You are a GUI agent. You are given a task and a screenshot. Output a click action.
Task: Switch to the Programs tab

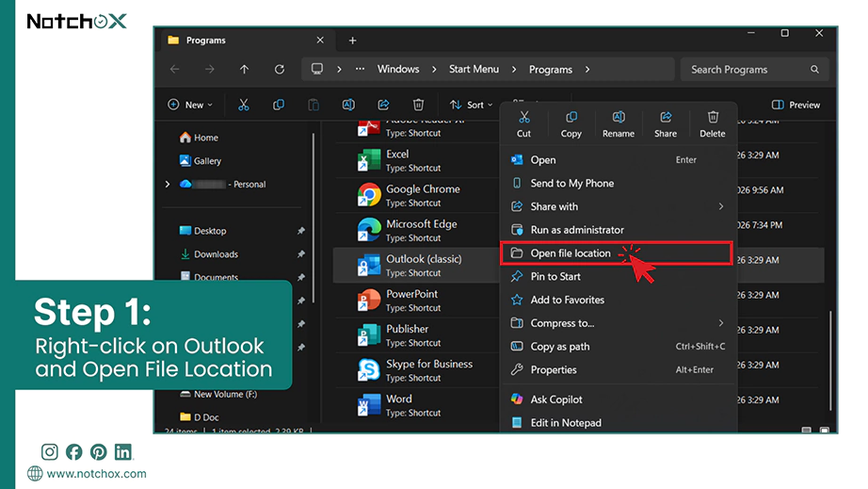click(247, 41)
